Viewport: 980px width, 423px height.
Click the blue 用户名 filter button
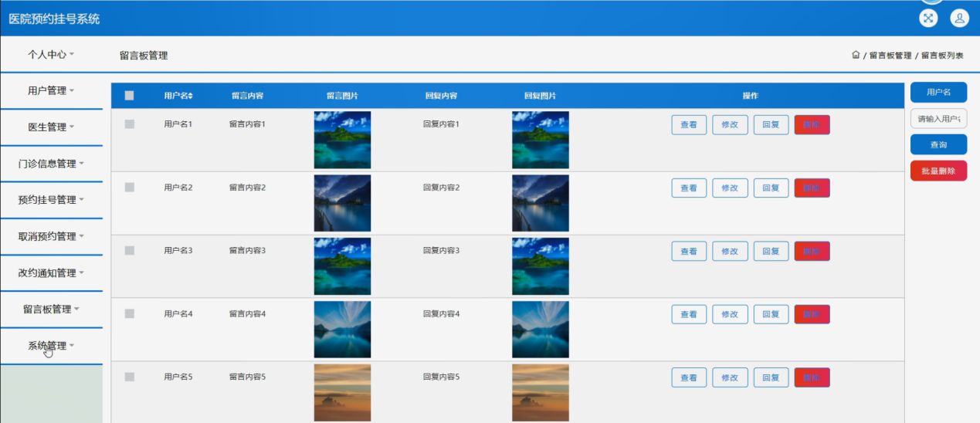coord(938,93)
